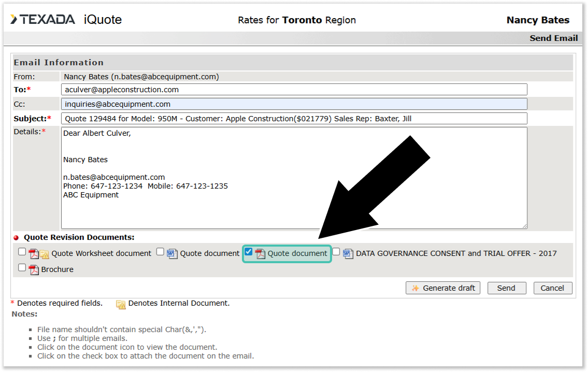Open the DATA GOVERNANCE CONSENT Word icon
The width and height of the screenshot is (588, 372).
[x=348, y=254]
